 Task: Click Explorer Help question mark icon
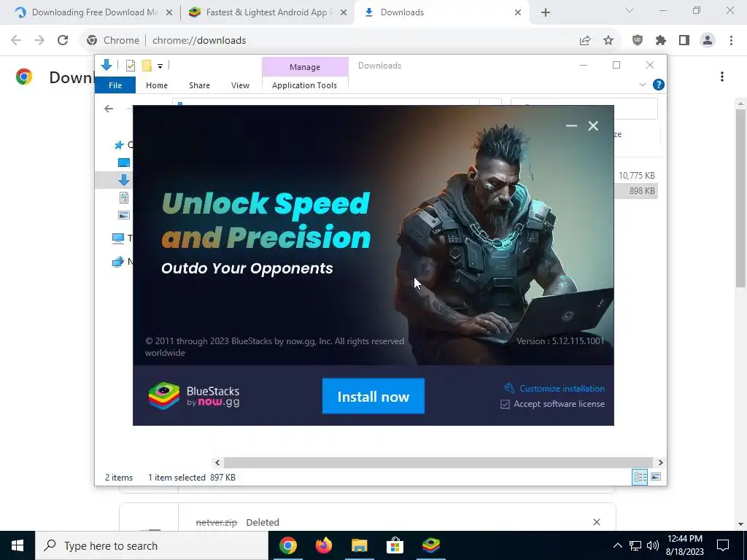tap(659, 85)
